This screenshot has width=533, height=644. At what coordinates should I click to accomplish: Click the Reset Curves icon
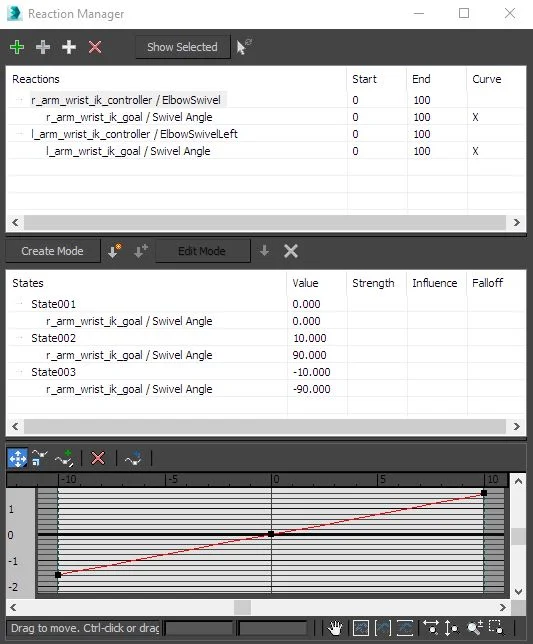(x=133, y=458)
